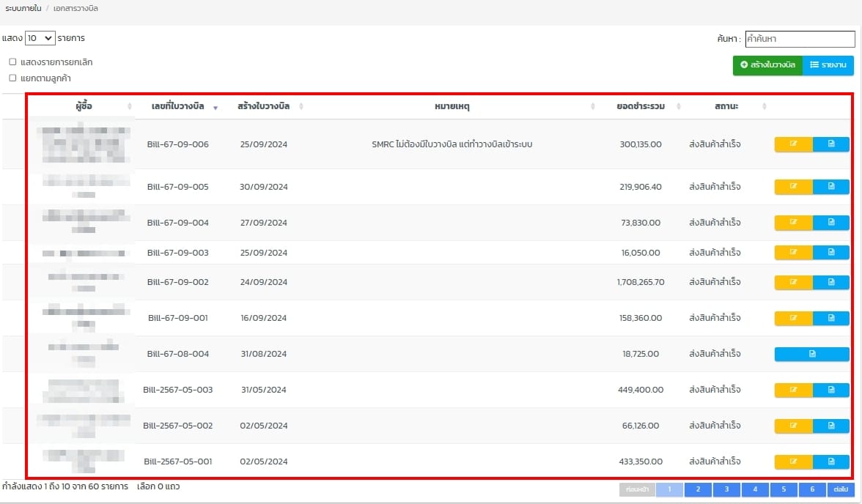862x504 pixels.
Task: Open the แสดง 10 รายการ page-size dropdown
Action: 40,38
